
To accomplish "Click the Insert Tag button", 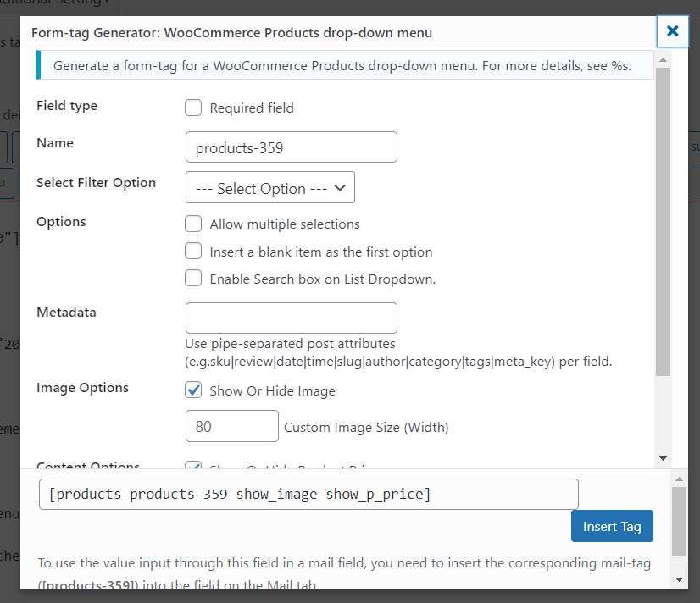I will 612,526.
